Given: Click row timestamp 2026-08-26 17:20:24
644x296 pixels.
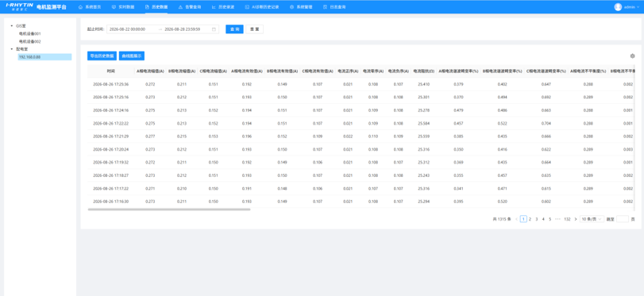Looking at the screenshot, I should coord(111,149).
